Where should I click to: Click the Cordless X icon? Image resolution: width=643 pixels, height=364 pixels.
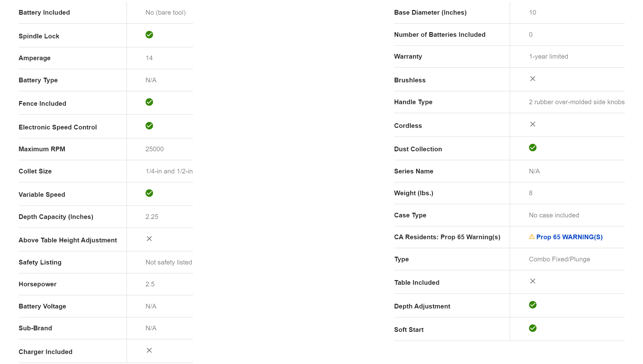533,124
